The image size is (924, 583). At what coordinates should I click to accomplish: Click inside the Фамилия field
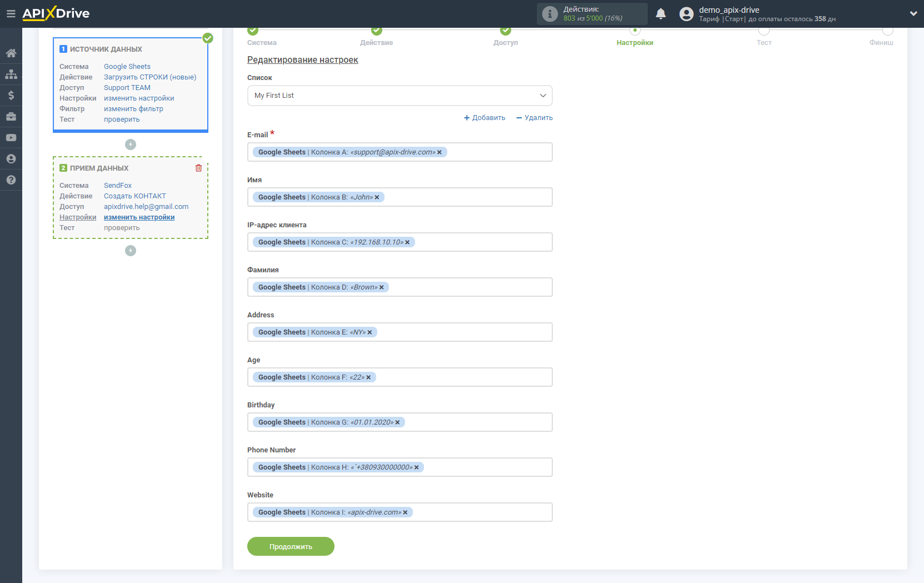[400, 287]
